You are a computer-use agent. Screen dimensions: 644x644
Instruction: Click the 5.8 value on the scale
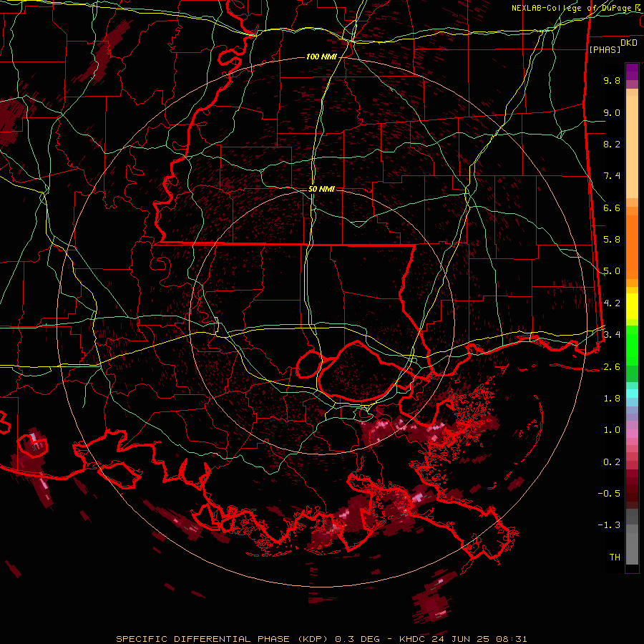click(612, 240)
